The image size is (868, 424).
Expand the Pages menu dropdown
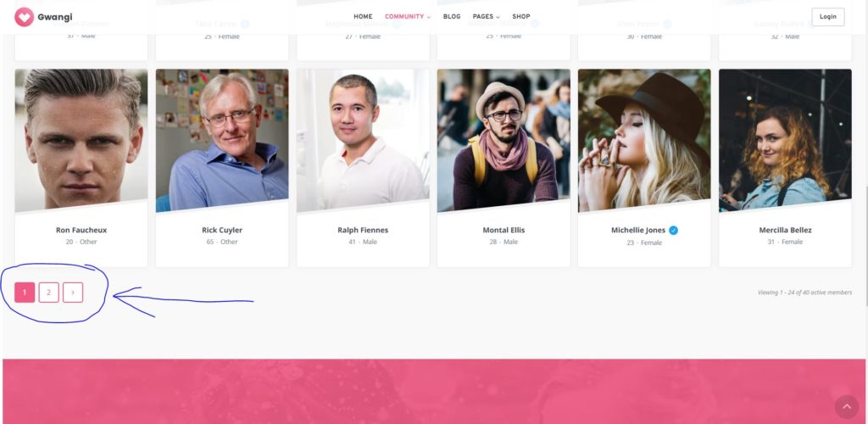point(486,17)
